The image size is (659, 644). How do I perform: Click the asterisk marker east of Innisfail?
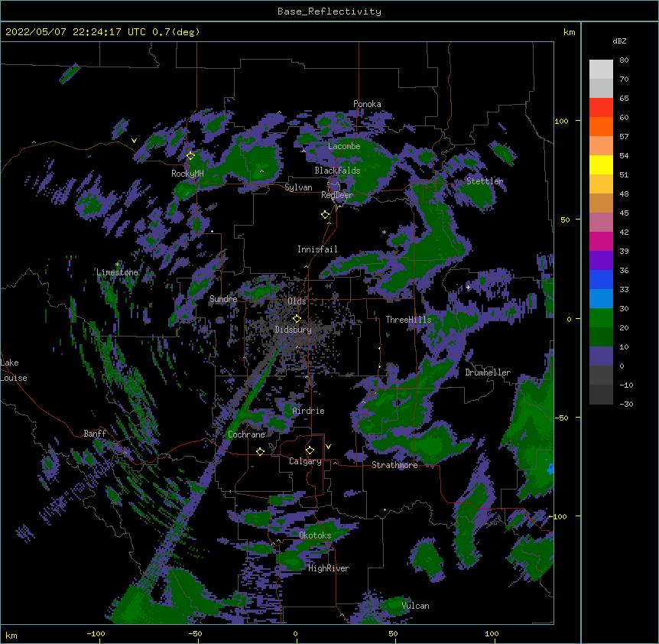coord(384,233)
